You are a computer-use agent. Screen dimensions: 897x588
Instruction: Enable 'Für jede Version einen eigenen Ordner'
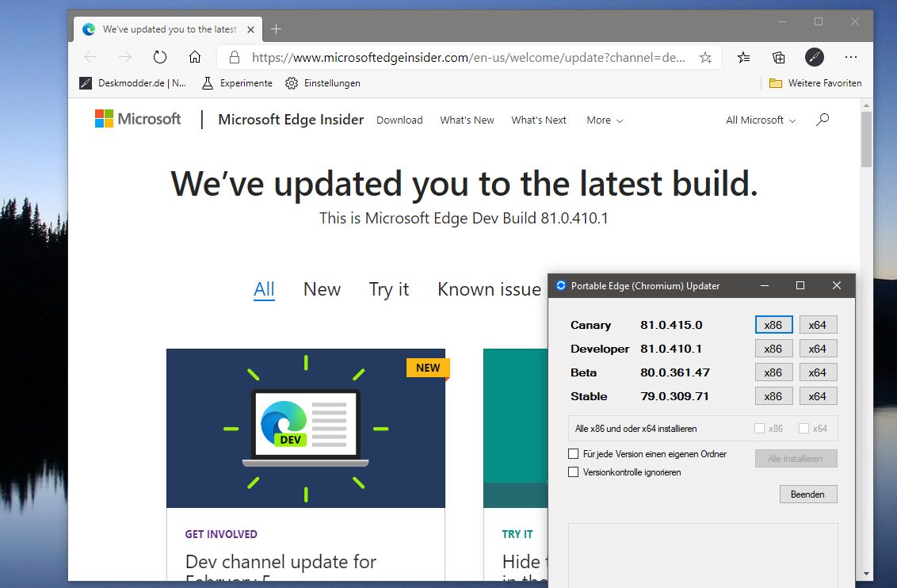[573, 453]
